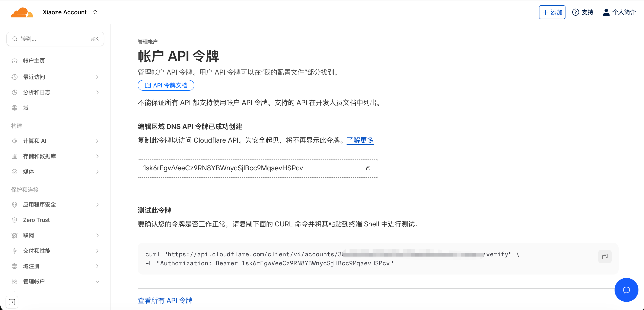Screen dimensions: 644x310
Task: Open the Zero Trust shield icon
Action: click(15, 220)
